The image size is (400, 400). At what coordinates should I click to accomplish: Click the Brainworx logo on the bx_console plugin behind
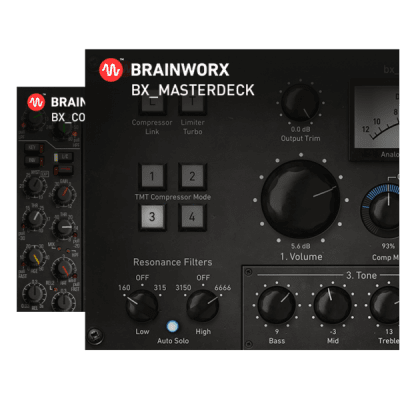point(36,102)
